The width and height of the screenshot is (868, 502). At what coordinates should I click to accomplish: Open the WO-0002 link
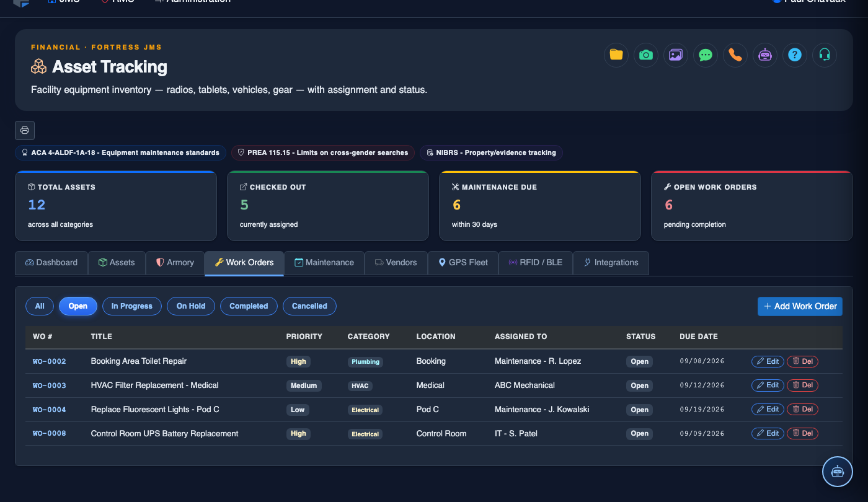click(x=50, y=361)
